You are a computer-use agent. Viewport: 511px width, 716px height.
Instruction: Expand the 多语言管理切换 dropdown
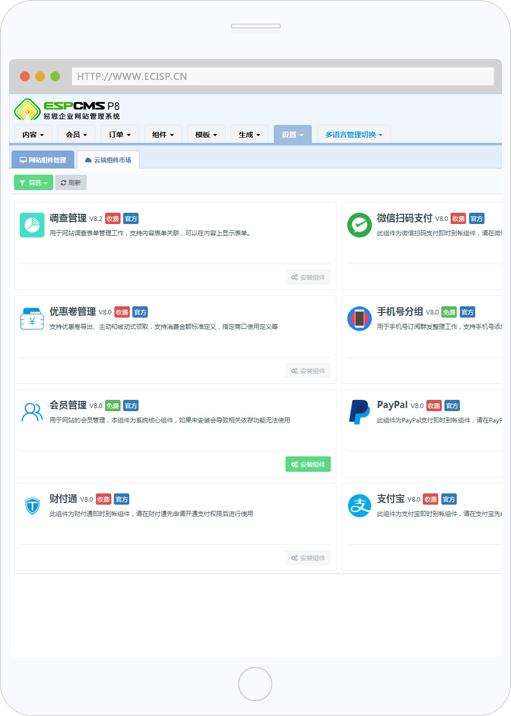coord(354,135)
